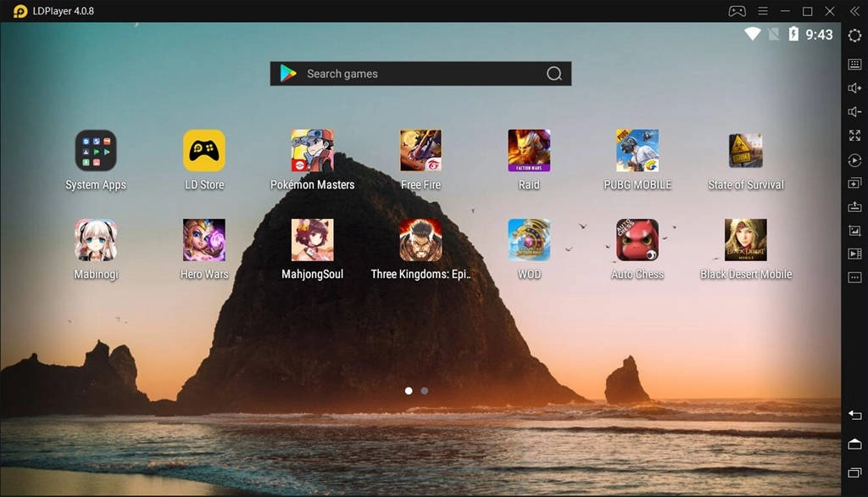The width and height of the screenshot is (868, 497).
Task: Launch PUBG MOBILE from the home screen
Action: coord(637,151)
